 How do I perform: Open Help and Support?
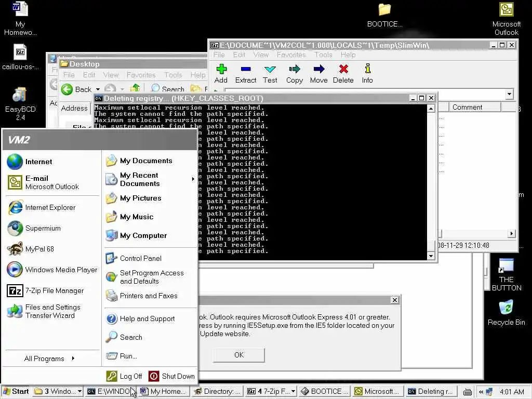[150, 318]
